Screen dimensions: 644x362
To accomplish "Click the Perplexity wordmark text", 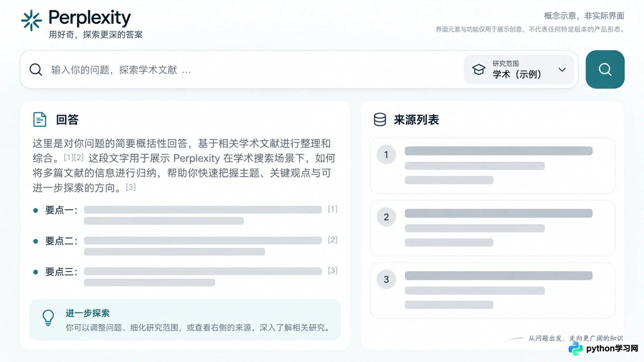I will (x=90, y=18).
